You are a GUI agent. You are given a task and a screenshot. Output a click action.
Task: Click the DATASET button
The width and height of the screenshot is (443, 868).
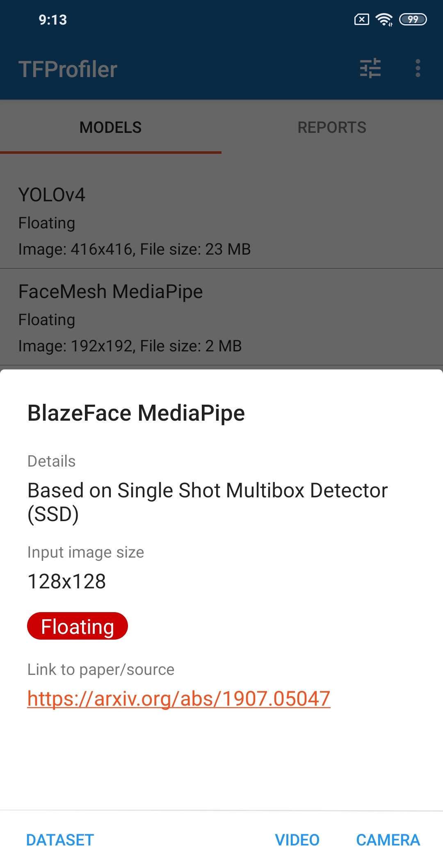[x=60, y=840]
